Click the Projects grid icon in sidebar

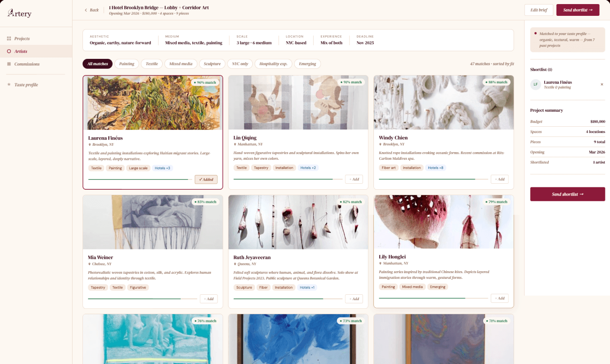[9, 38]
